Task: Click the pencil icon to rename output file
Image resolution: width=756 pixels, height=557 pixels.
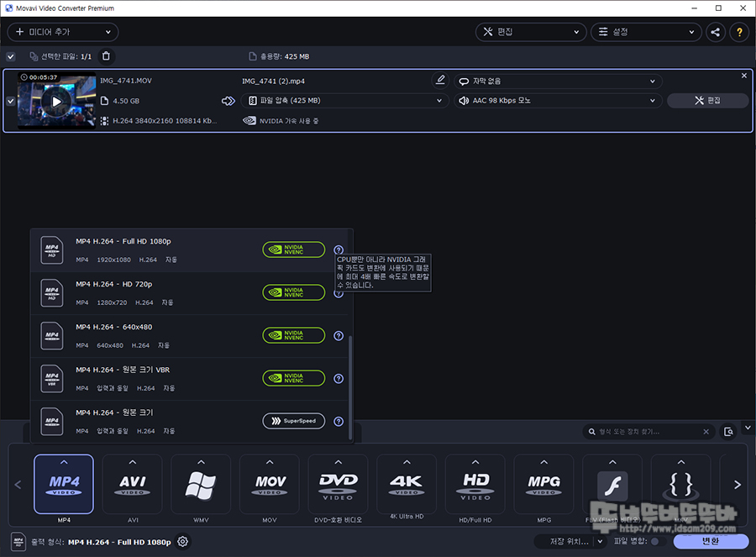Action: 440,80
